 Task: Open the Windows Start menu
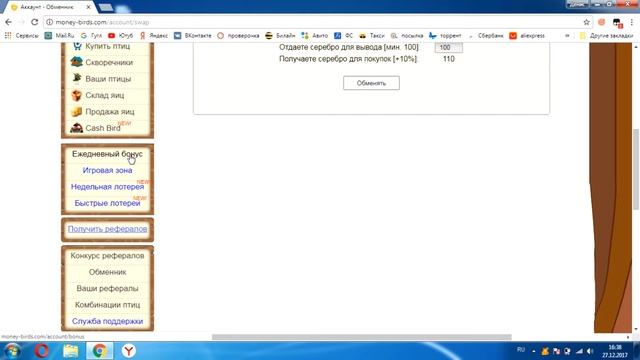point(13,351)
